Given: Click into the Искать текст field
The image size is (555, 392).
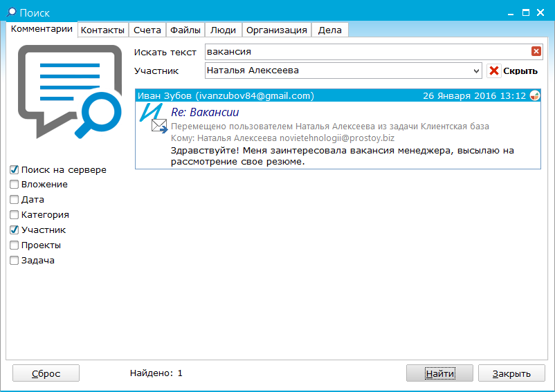Looking at the screenshot, I should 367,52.
